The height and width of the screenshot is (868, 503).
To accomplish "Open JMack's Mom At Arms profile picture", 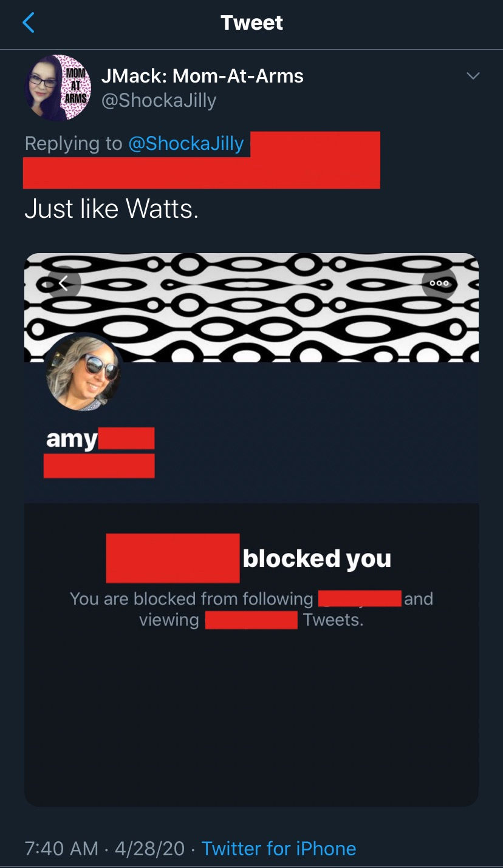I will pyautogui.click(x=58, y=87).
